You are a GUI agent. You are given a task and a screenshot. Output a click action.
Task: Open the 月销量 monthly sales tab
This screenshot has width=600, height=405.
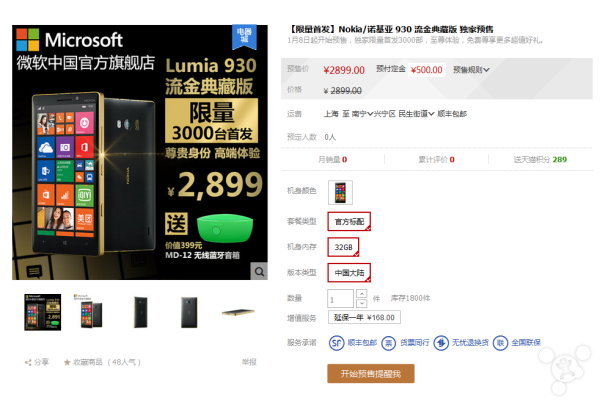[x=333, y=160]
